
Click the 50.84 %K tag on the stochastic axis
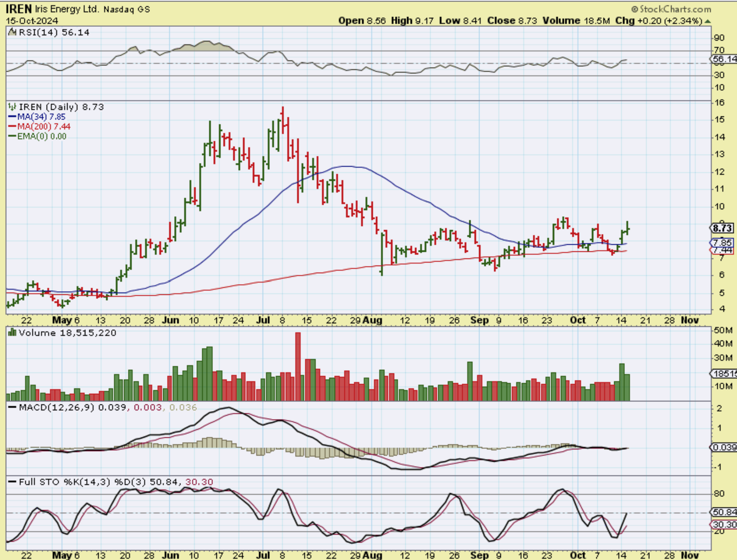[x=724, y=512]
